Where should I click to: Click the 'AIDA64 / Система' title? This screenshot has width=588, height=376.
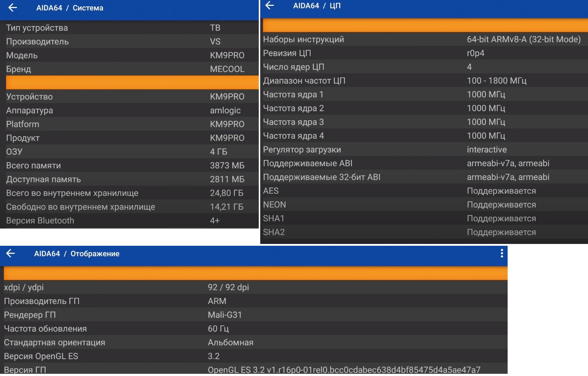pos(70,8)
